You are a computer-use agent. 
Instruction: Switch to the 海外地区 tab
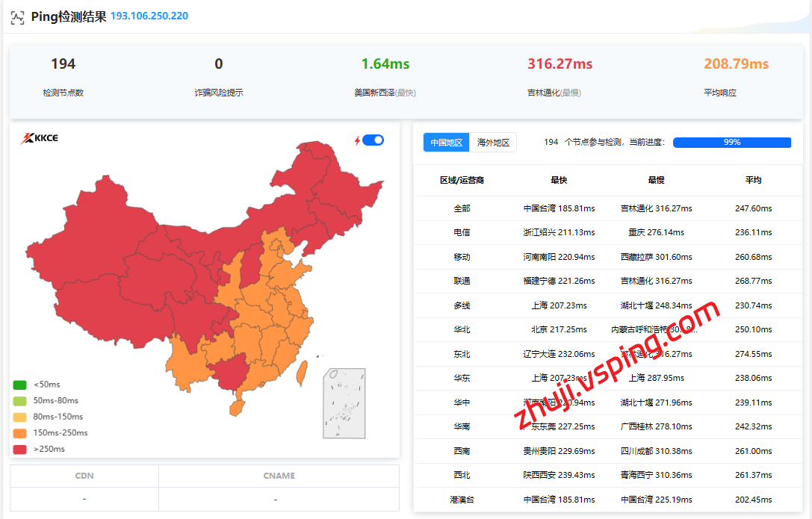[493, 143]
